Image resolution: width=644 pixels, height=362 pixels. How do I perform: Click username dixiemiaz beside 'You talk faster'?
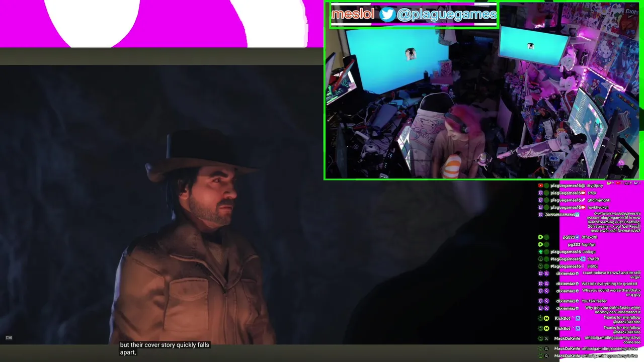(x=566, y=301)
